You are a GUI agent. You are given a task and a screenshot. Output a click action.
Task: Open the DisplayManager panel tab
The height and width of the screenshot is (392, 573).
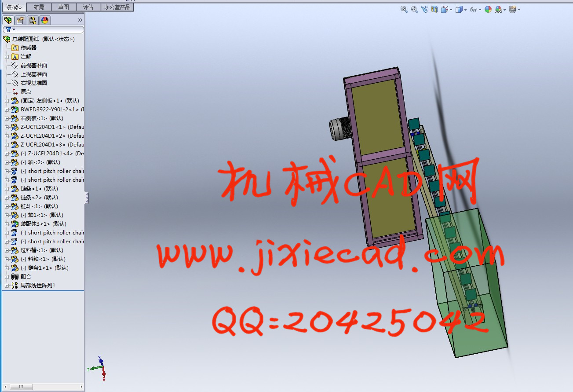[x=45, y=20]
